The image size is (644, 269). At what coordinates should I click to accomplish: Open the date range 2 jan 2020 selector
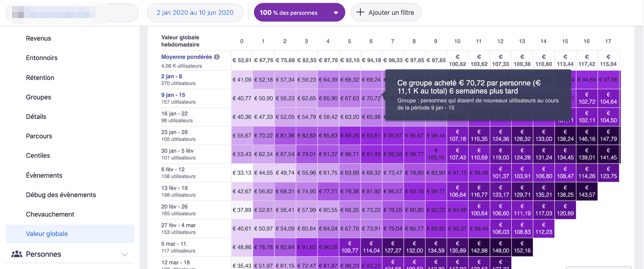click(x=195, y=13)
